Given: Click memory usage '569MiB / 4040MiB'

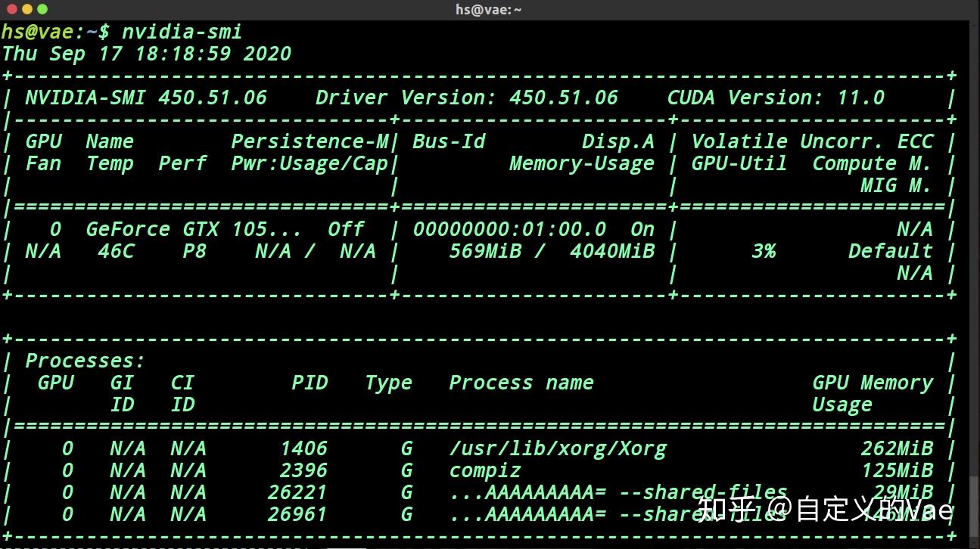Looking at the screenshot, I should pyautogui.click(x=552, y=251).
